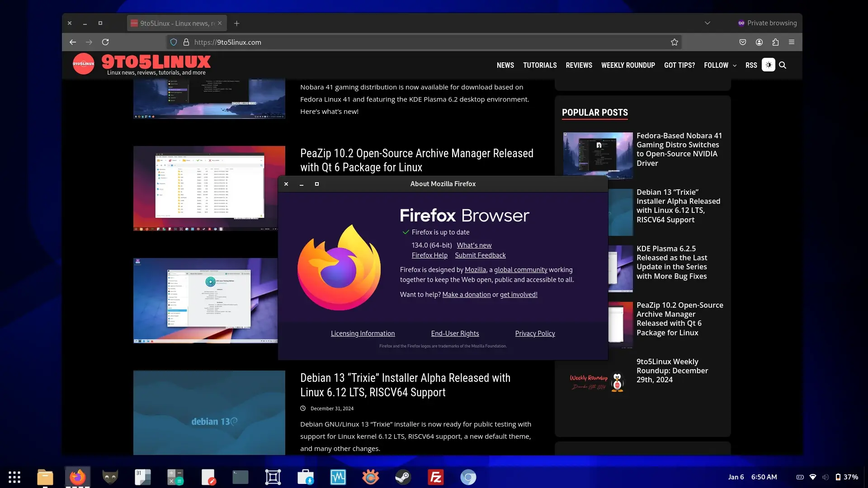Click the 9to5Linux round logo

(84, 64)
